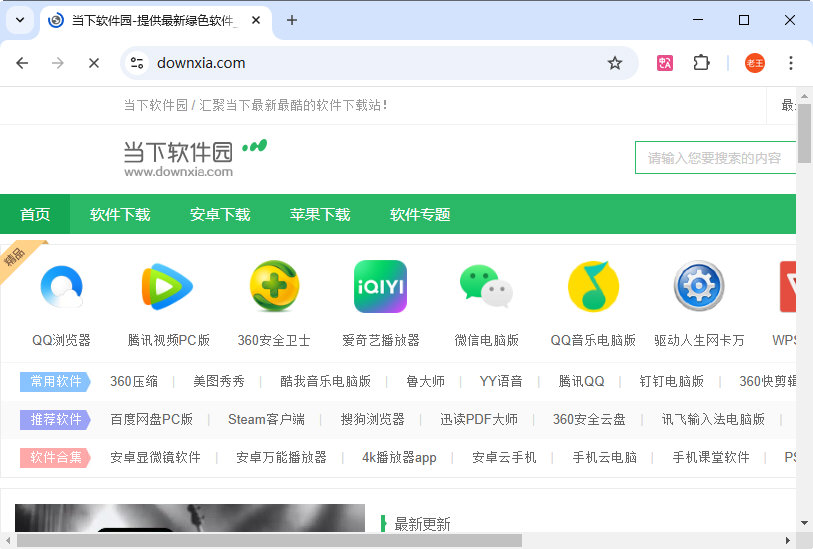Open the 腾讯视频PC版 app icon

point(167,286)
